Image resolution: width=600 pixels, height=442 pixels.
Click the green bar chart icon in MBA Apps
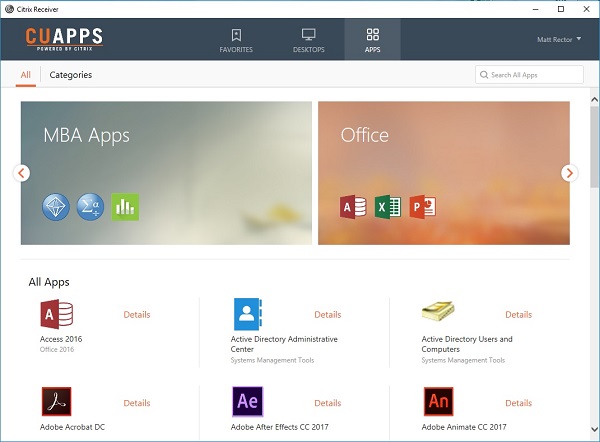125,207
